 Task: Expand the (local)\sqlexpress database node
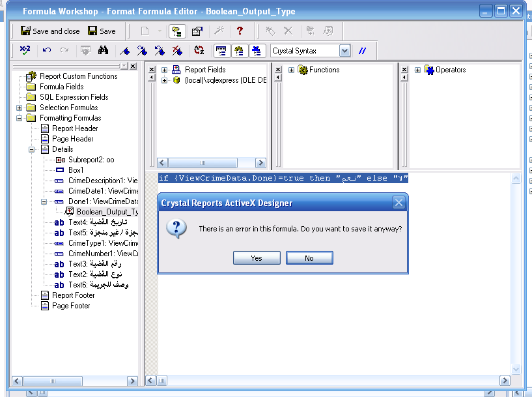pyautogui.click(x=164, y=80)
